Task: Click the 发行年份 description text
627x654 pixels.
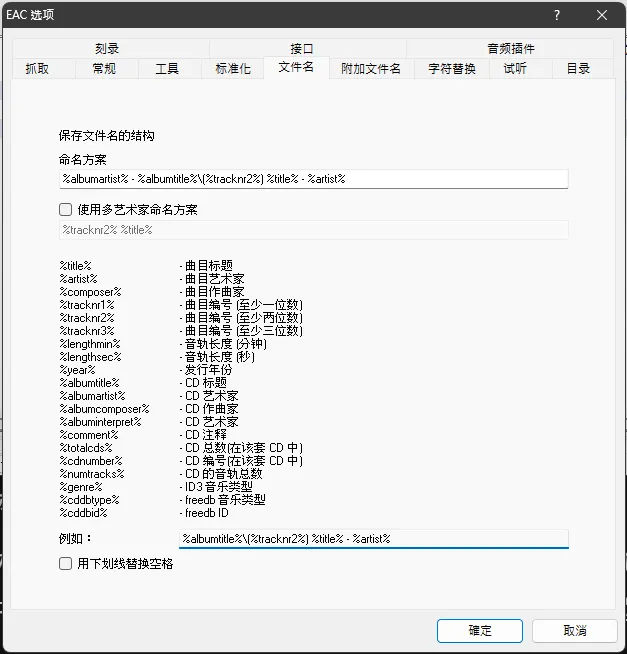Action: [209, 370]
